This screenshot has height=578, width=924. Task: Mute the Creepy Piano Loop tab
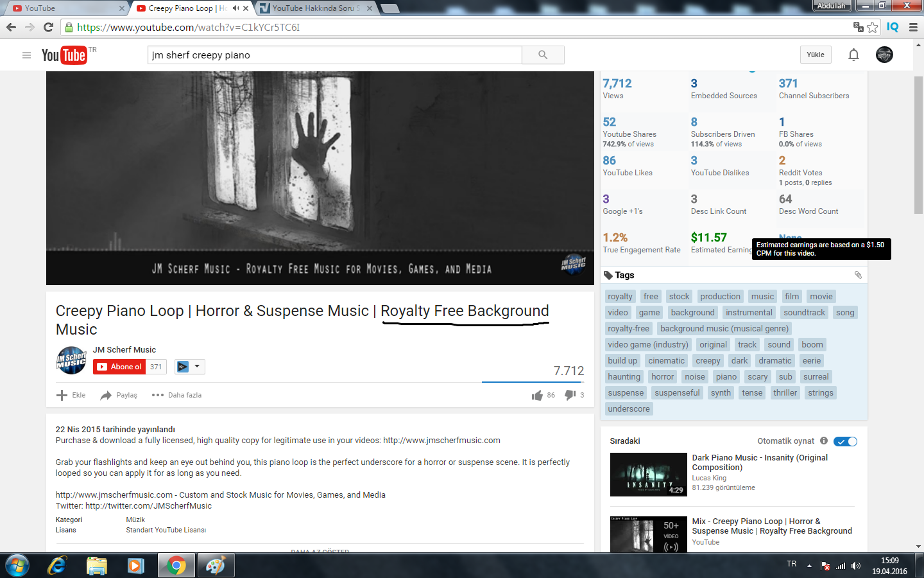pos(235,8)
